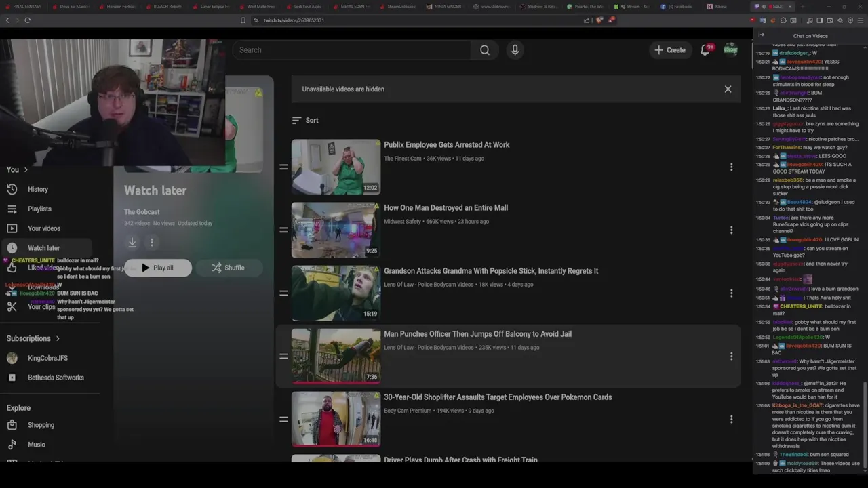Switch to the METAL EDEN browser tab

pyautogui.click(x=352, y=7)
